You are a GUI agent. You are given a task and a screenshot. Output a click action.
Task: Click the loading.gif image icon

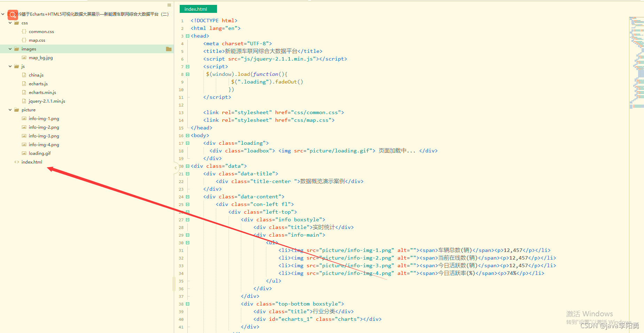(x=24, y=153)
